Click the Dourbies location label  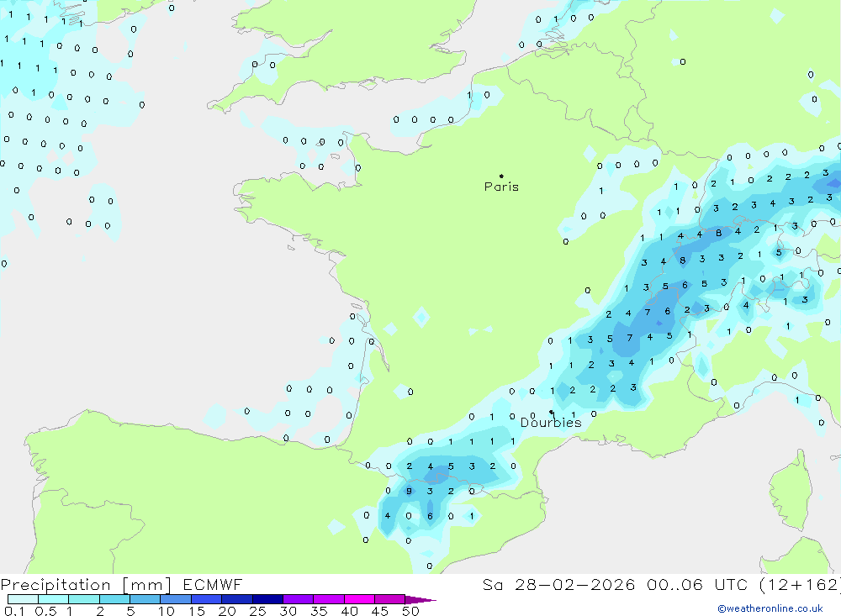551,423
